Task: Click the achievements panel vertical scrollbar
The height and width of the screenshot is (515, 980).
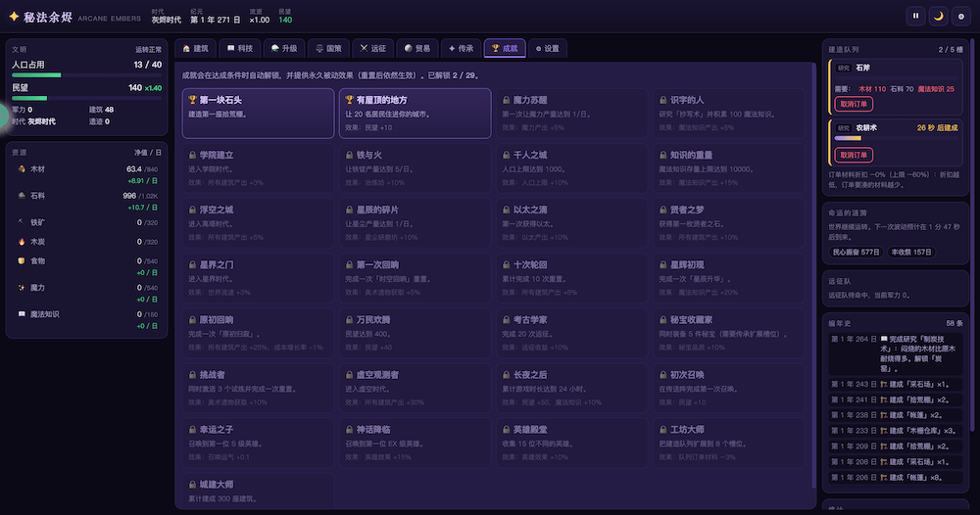Action: 813,275
